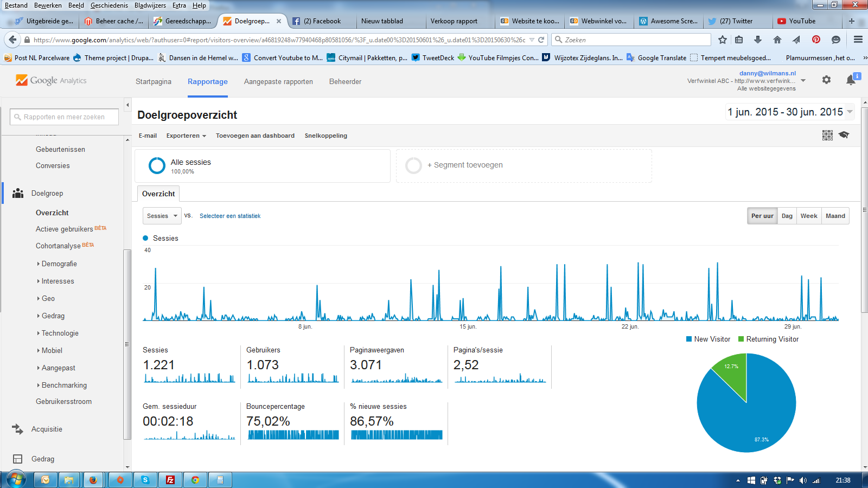This screenshot has width=868, height=488.
Task: Open the widget grid icon
Action: (x=827, y=135)
